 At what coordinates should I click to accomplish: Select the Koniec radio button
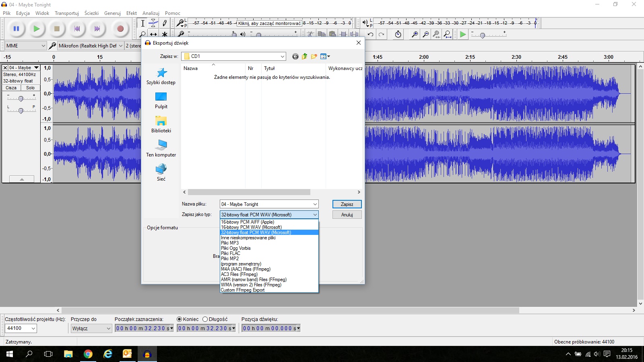(180, 319)
